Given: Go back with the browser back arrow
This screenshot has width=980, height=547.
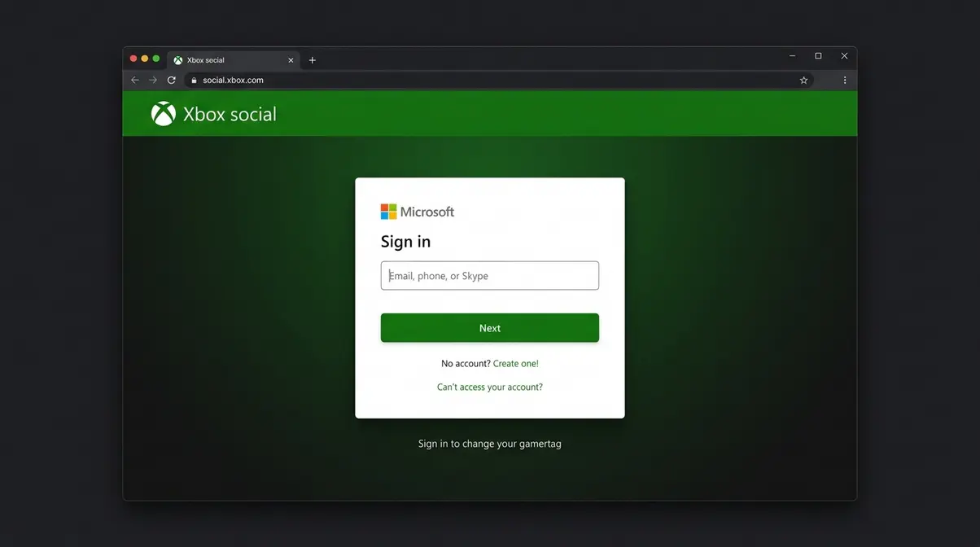Looking at the screenshot, I should 135,80.
